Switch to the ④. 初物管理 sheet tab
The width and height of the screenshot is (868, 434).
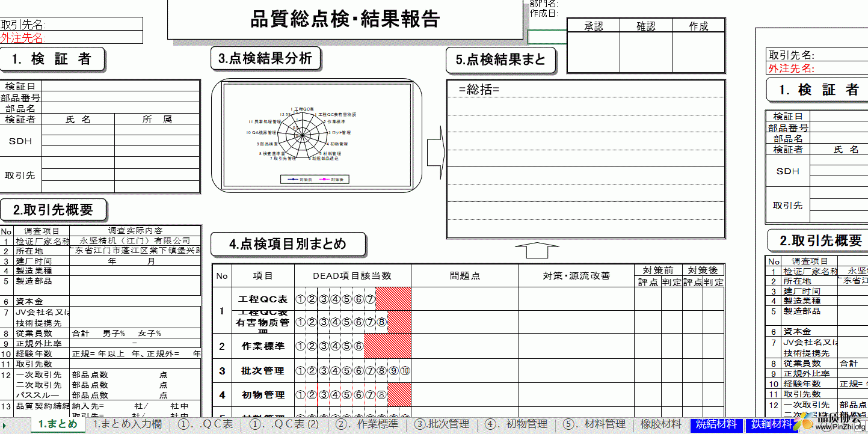(516, 424)
